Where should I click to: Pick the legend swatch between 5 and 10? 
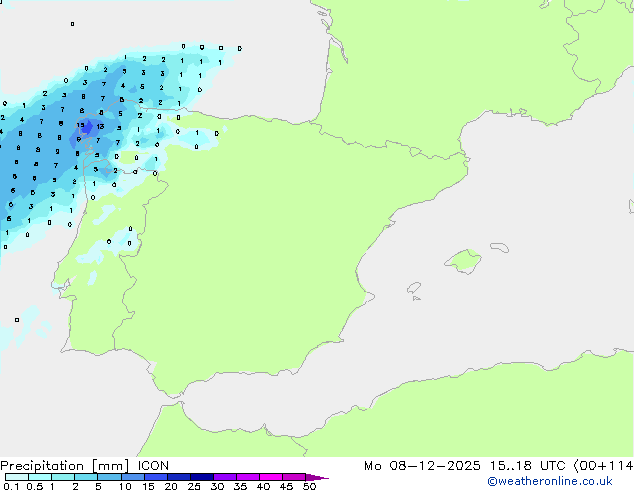109,477
